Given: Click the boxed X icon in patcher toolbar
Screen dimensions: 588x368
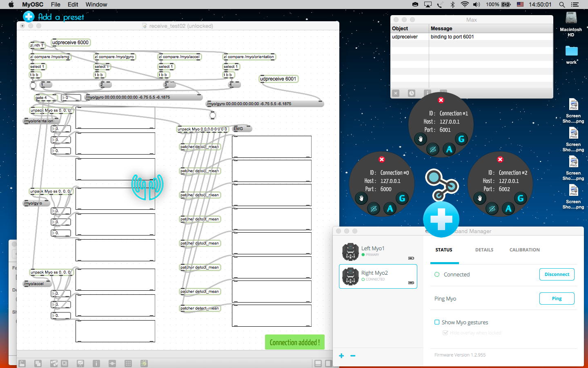Looking at the screenshot, I should click(65, 363).
